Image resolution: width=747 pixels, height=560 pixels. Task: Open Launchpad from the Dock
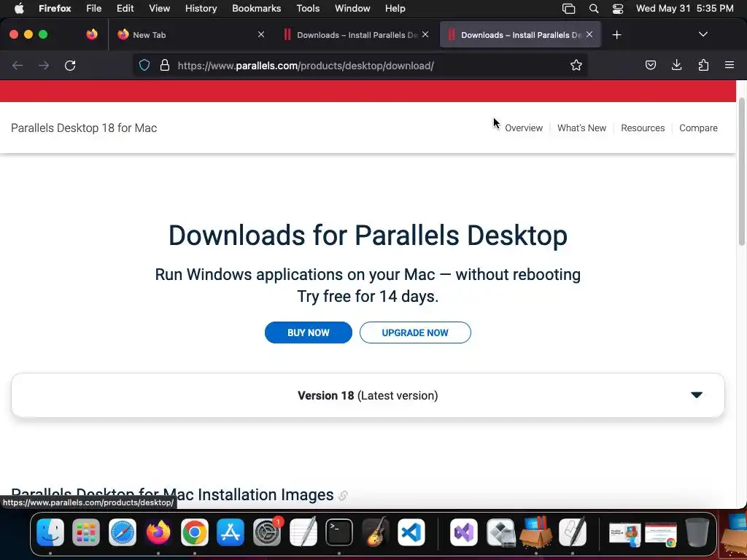tap(86, 532)
